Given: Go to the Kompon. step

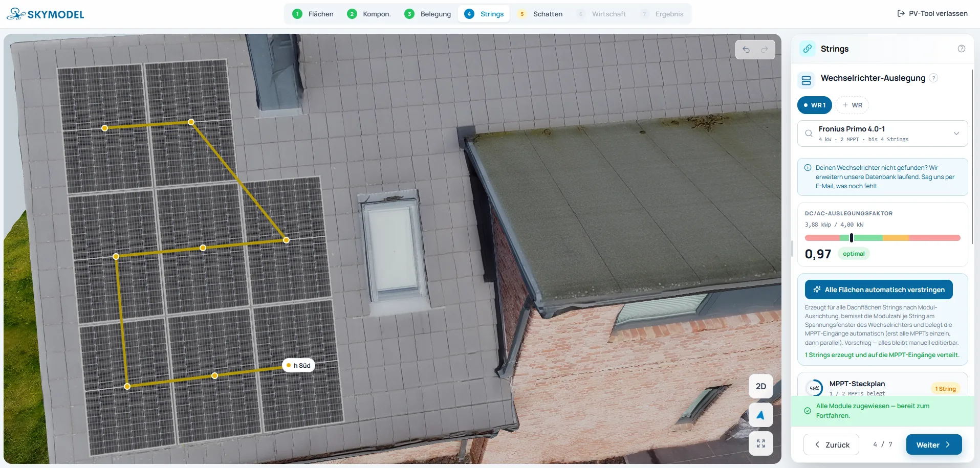Looking at the screenshot, I should 369,14.
